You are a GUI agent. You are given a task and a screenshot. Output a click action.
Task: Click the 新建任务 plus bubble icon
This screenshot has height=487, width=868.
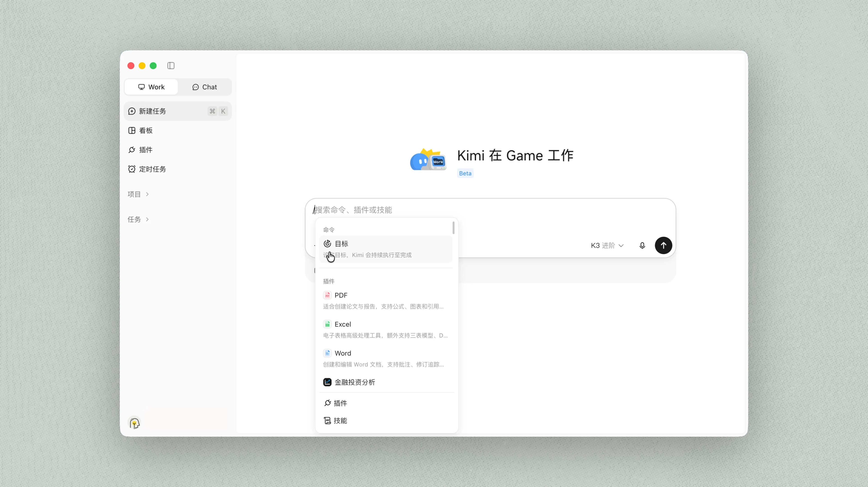coord(132,111)
